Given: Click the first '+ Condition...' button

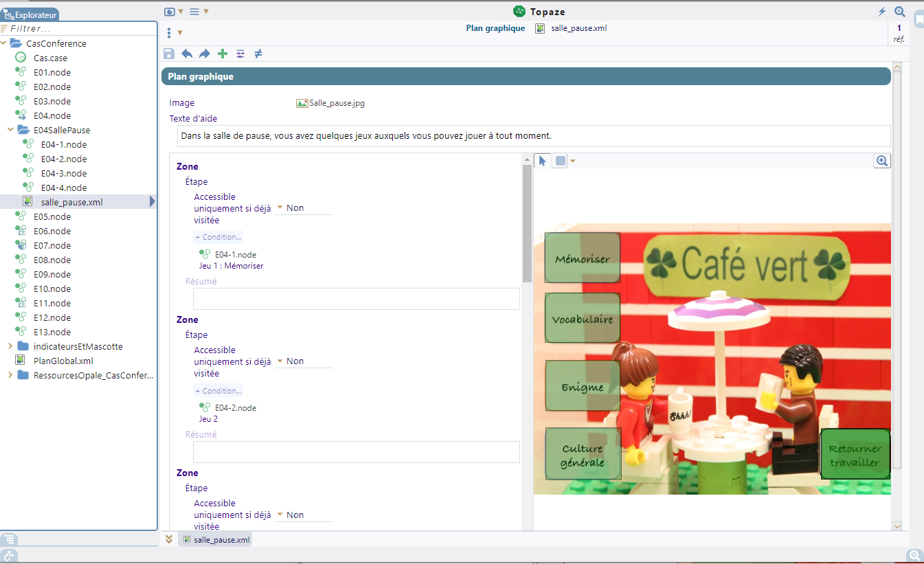Looking at the screenshot, I should pos(218,237).
